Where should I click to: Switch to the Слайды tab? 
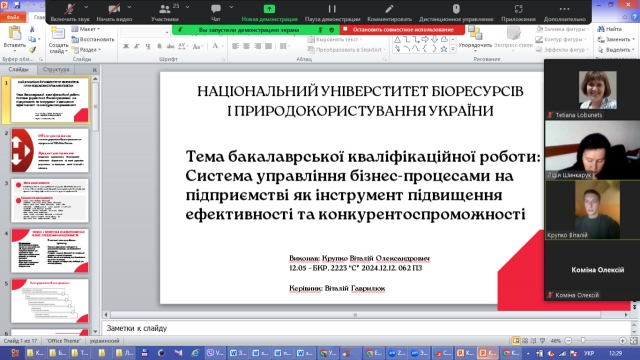point(18,69)
